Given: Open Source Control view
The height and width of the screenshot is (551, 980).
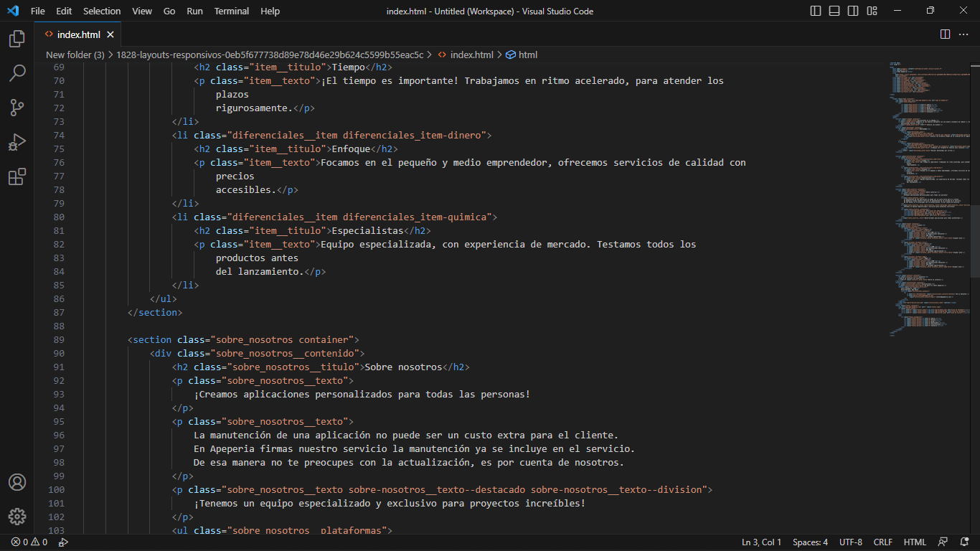Looking at the screenshot, I should (x=17, y=108).
